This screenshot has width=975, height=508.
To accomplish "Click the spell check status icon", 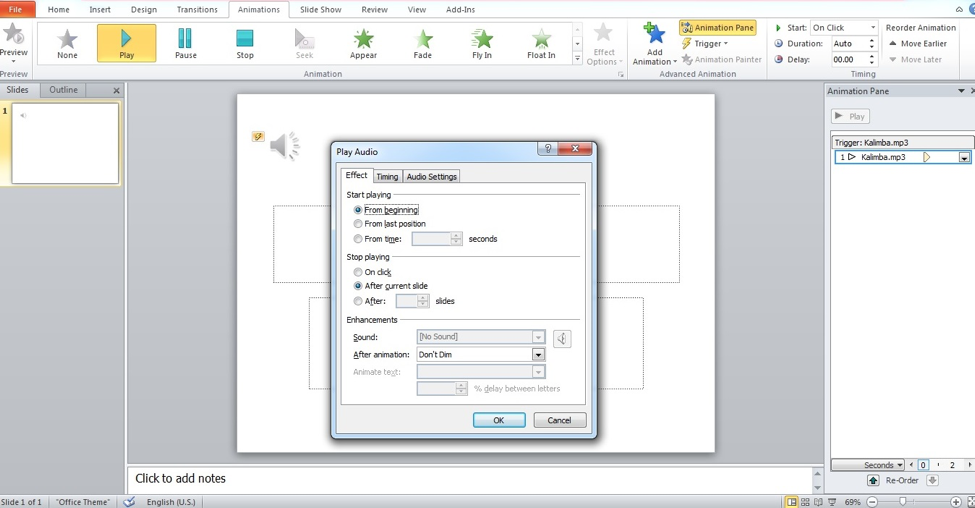I will 129,502.
